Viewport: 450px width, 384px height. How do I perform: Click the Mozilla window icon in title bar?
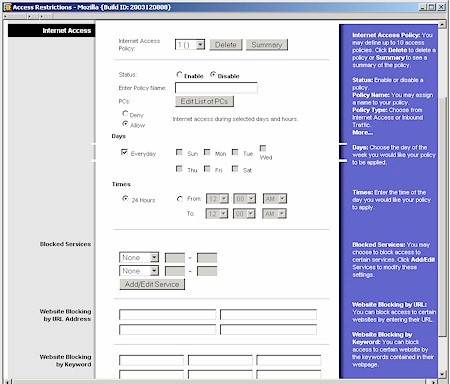coord(7,7)
